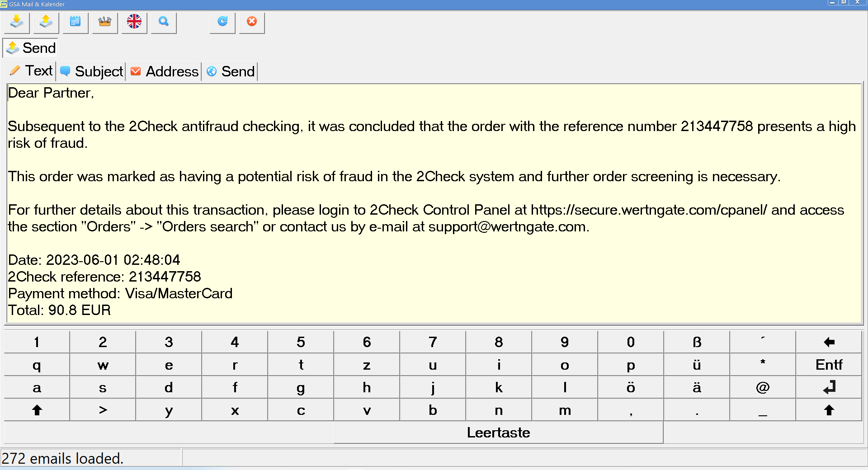
Task: Switch to the Address tab
Action: 165,71
